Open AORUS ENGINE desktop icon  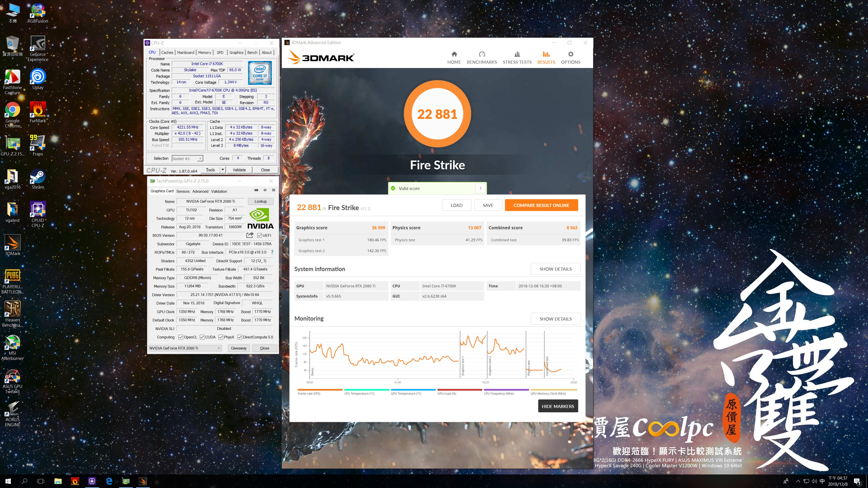12,414
